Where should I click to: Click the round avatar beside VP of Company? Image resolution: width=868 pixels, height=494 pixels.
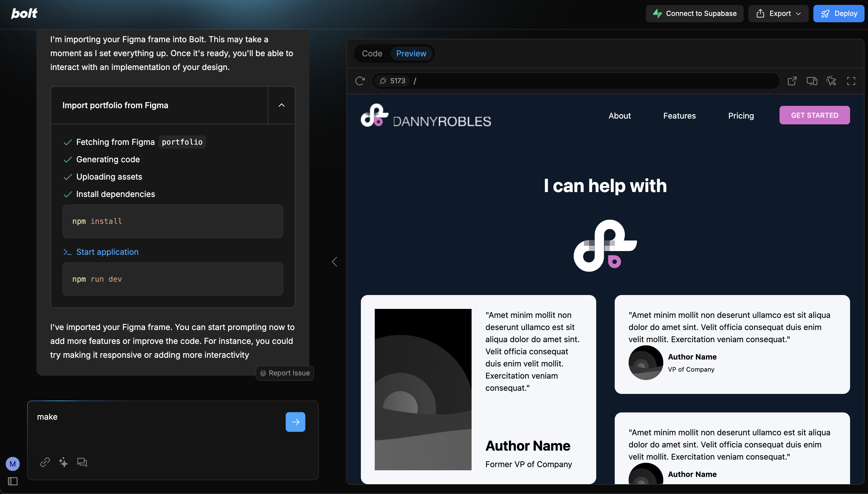(645, 362)
